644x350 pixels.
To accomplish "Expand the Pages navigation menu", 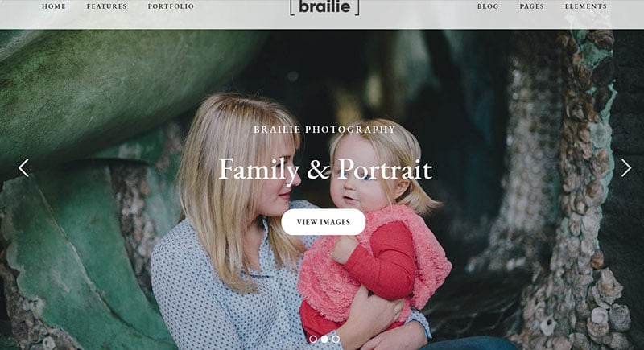I will [532, 6].
